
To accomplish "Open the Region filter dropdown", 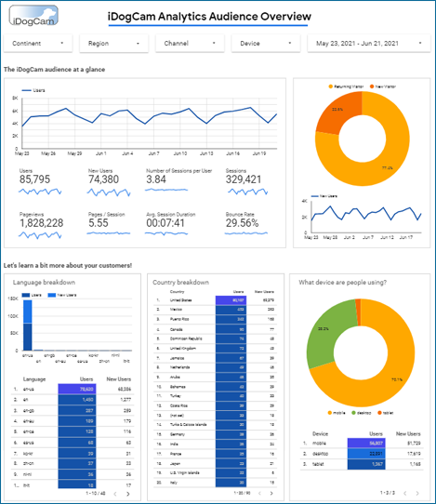I will click(x=113, y=44).
